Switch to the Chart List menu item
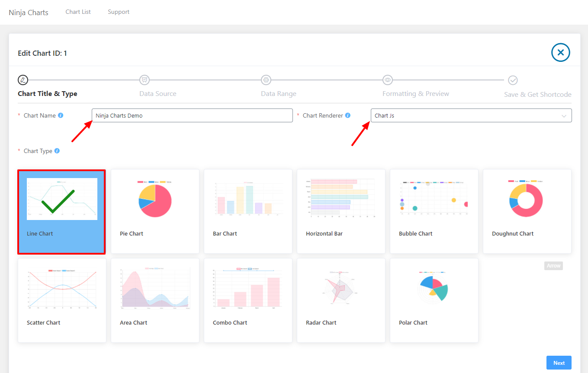Screen dimensions: 588x373 pos(78,12)
